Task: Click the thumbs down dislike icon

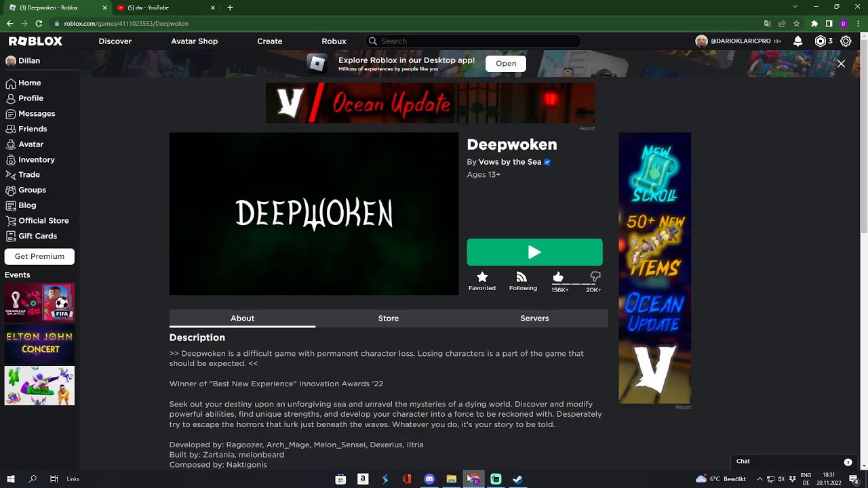Action: pyautogui.click(x=595, y=277)
